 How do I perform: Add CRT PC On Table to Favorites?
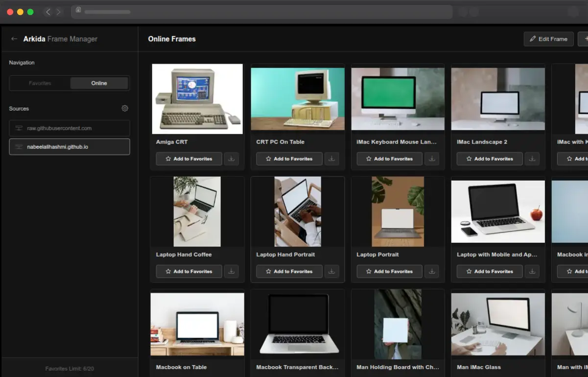(x=289, y=159)
